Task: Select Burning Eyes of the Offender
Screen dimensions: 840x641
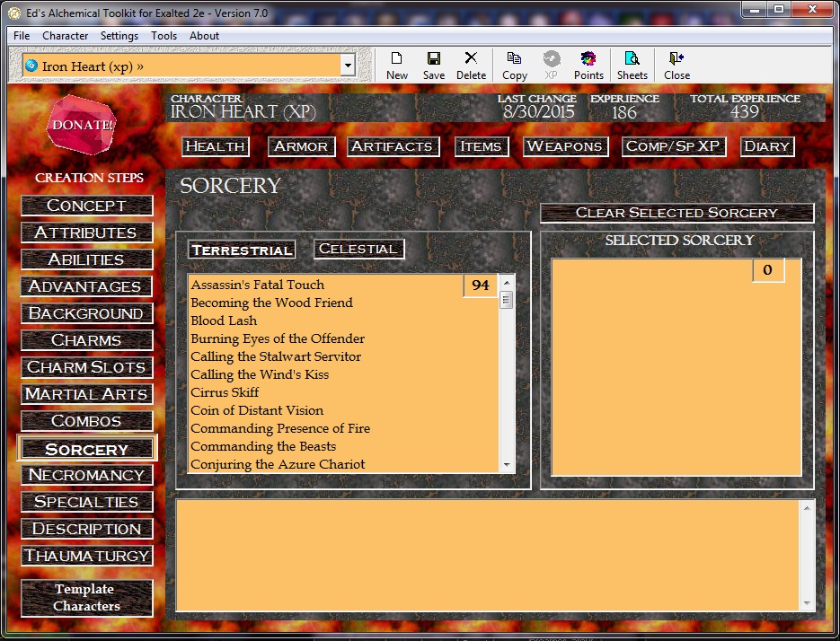Action: [278, 338]
